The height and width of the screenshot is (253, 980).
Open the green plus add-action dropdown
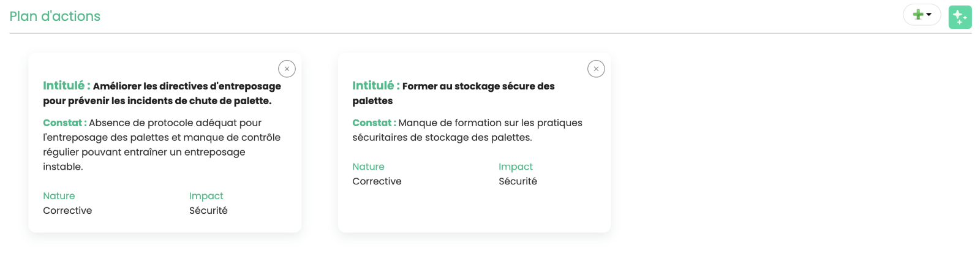click(922, 15)
